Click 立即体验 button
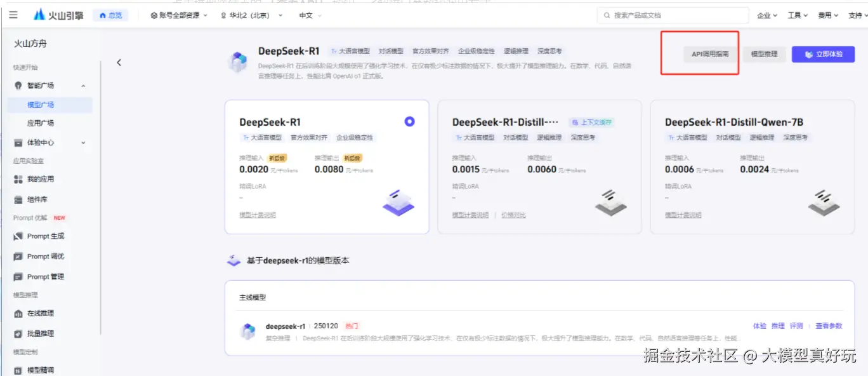Image resolution: width=868 pixels, height=376 pixels. 823,55
